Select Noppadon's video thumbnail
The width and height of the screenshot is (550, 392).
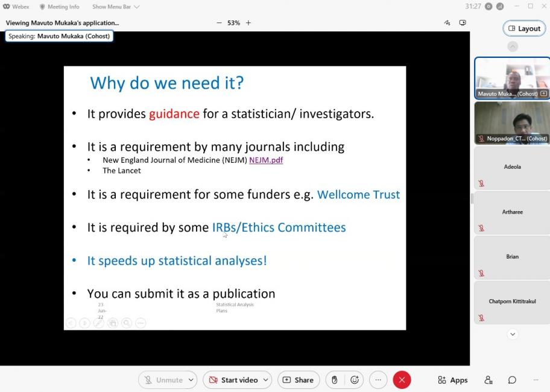(x=512, y=123)
